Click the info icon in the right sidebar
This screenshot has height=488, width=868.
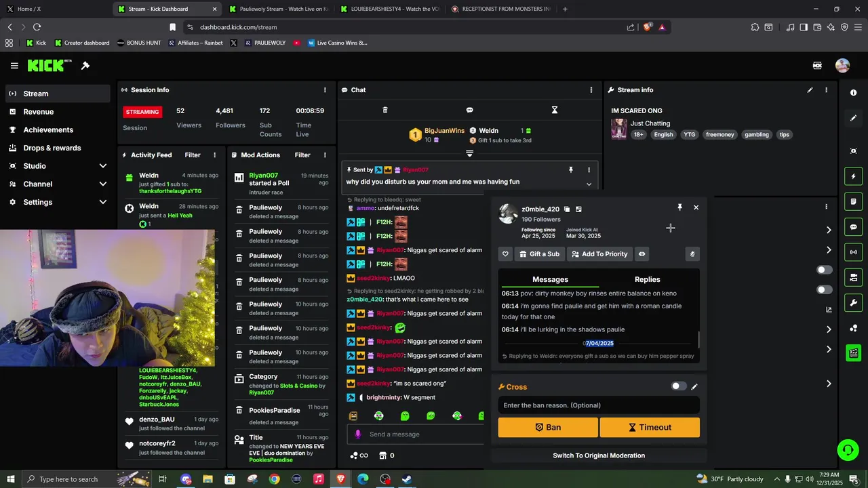853,92
